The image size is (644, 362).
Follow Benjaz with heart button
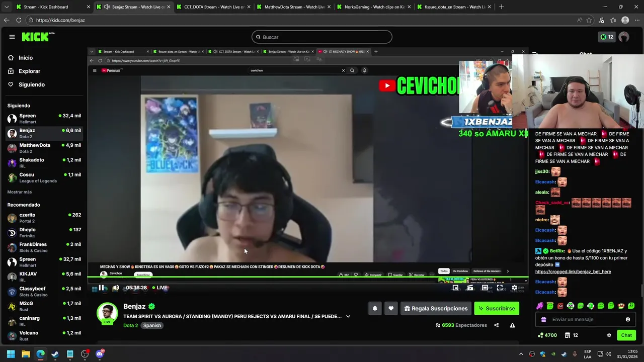391,308
